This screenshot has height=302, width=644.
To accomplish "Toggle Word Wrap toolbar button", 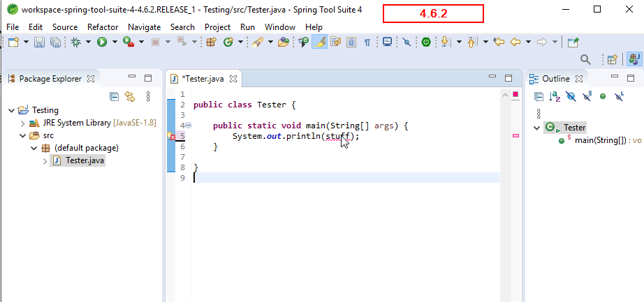I will tap(336, 42).
